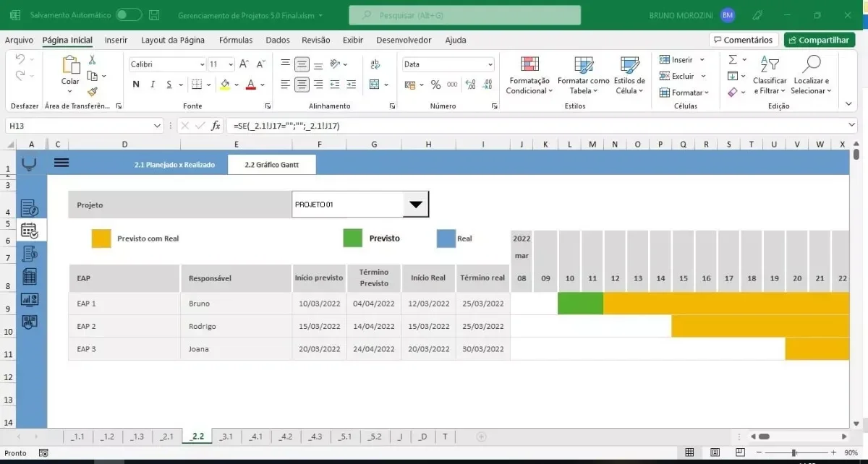
Task: Toggle the Salvamento Automático switch
Action: point(129,14)
